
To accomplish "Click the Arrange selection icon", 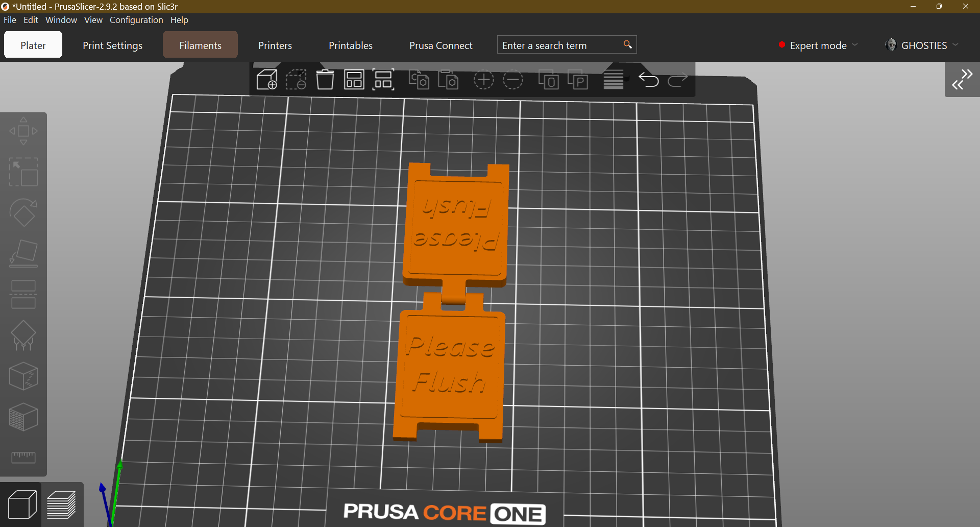I will (383, 80).
